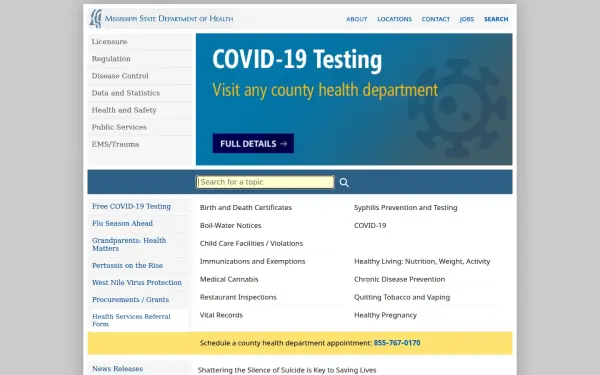Open the Public Services section
The width and height of the screenshot is (600, 375).
[x=119, y=127]
